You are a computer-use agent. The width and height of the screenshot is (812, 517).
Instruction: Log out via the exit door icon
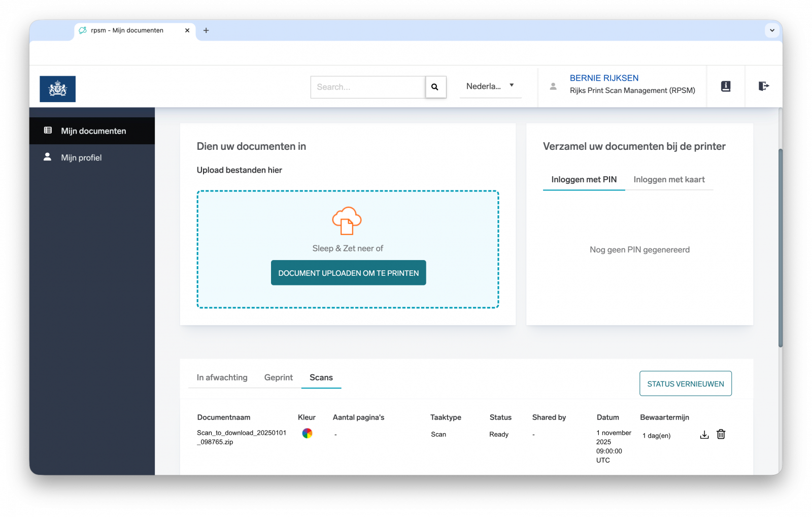[x=764, y=86]
